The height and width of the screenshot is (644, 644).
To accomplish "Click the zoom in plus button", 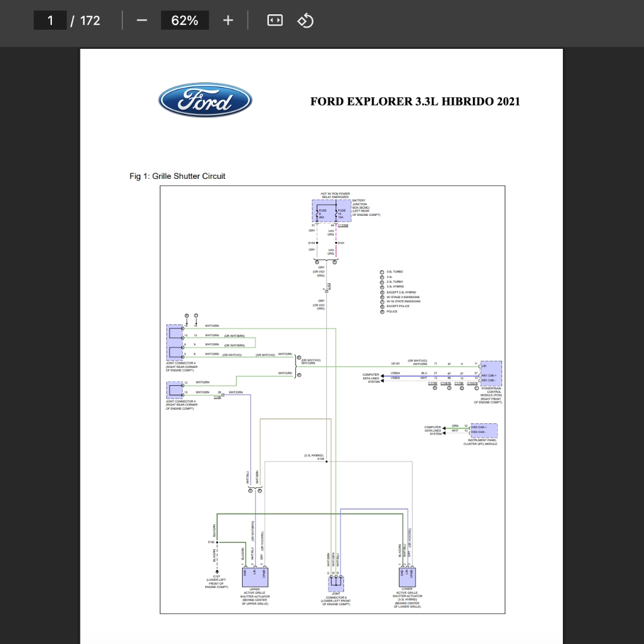I will [228, 20].
